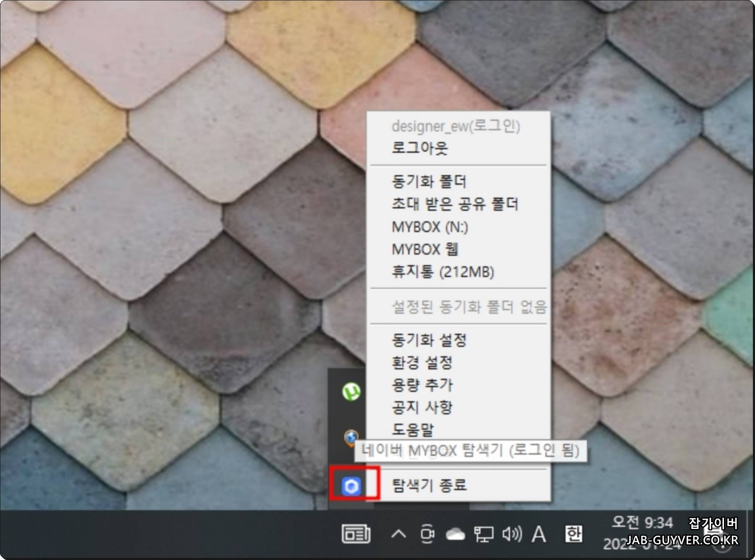Open the network status icon
The height and width of the screenshot is (560, 755).
[x=484, y=534]
